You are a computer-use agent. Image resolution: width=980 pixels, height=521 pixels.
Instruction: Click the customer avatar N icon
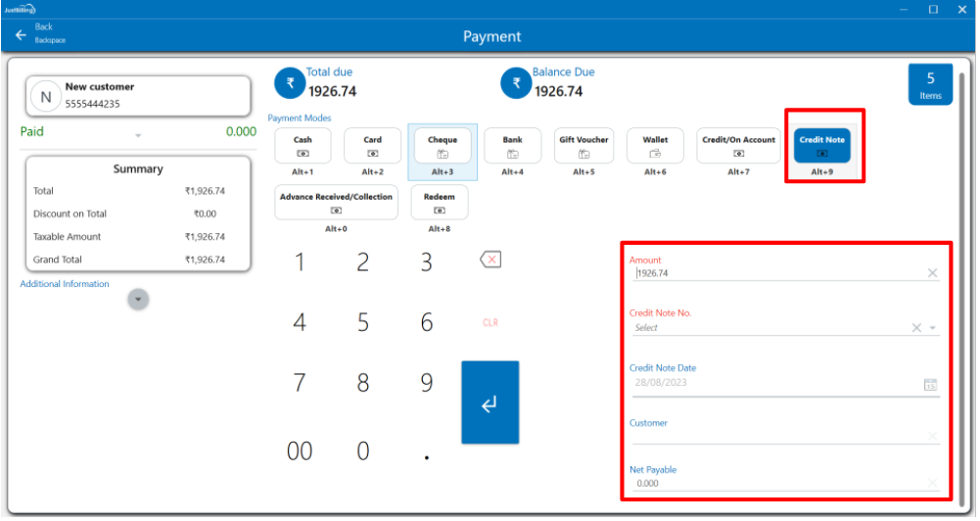46,96
